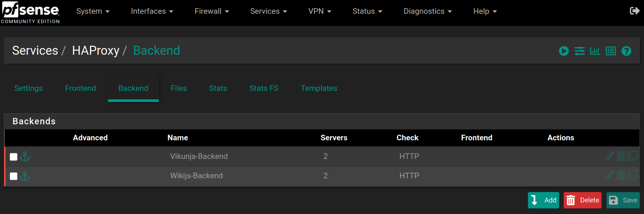Screen dimensions: 644x214
Task: Click the Save button
Action: [623, 200]
